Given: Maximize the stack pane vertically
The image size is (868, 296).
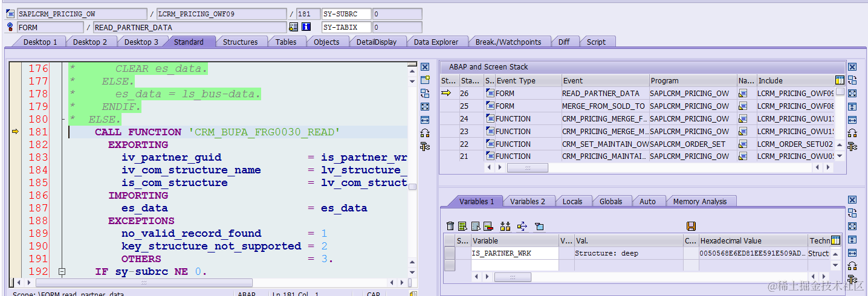Looking at the screenshot, I should click(x=852, y=106).
